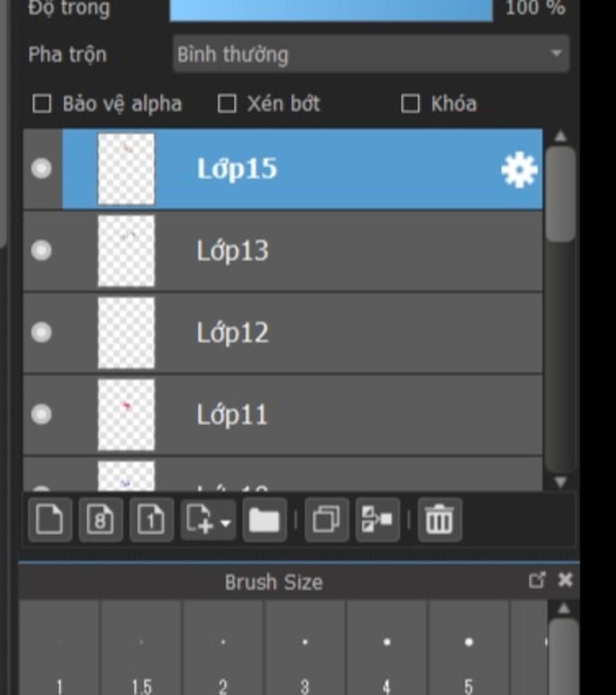Check the Khóa lock option

point(410,103)
